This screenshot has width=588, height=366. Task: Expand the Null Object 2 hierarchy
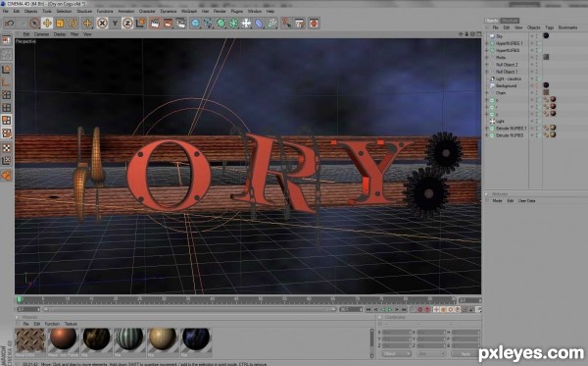[487, 65]
